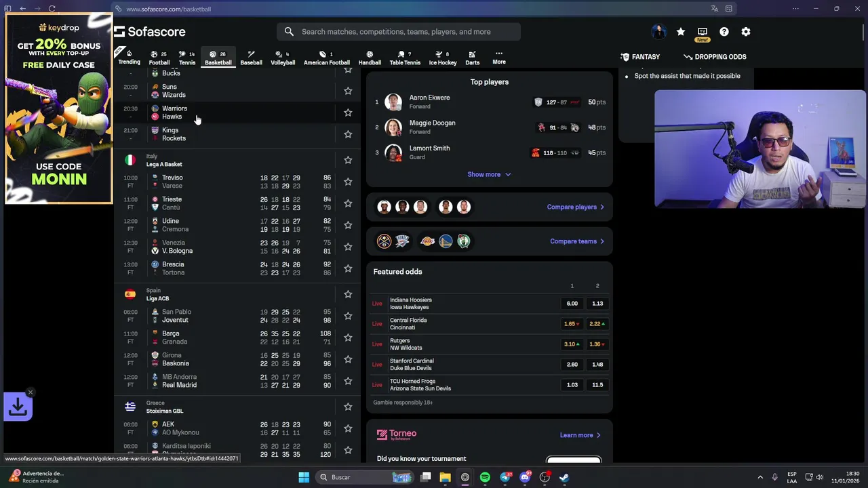The image size is (868, 488).
Task: Show hidden system tray icons
Action: (x=759, y=477)
